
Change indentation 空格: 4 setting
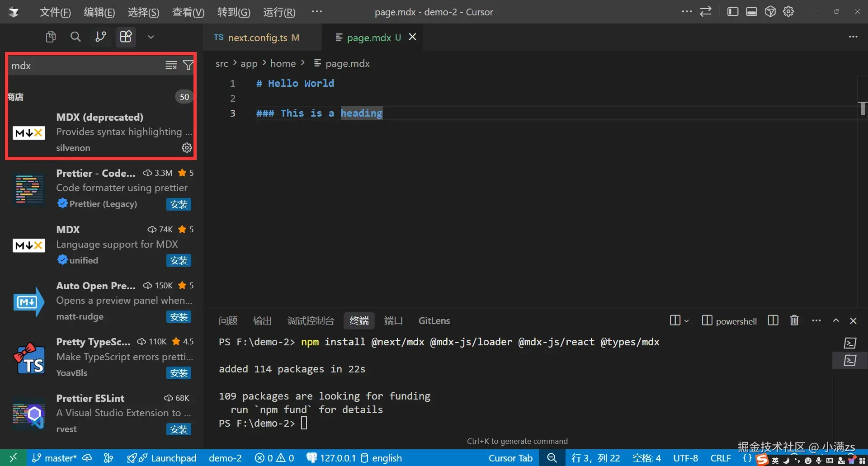[x=646, y=458]
